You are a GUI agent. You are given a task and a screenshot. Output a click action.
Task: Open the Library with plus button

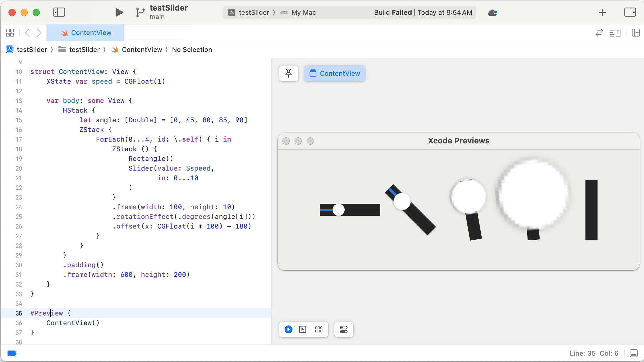tap(602, 12)
